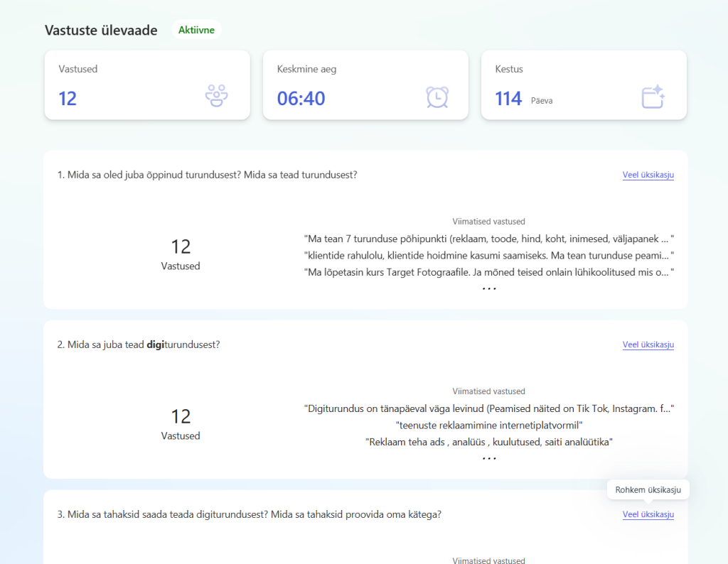Click the calendar sparkle icon in the Kestus card

653,97
